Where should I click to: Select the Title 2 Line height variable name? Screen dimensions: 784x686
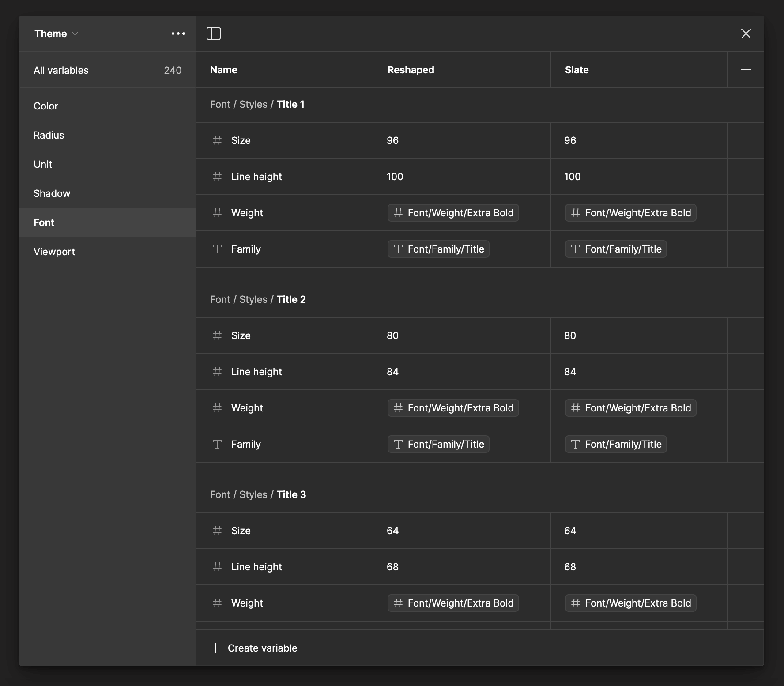point(256,372)
